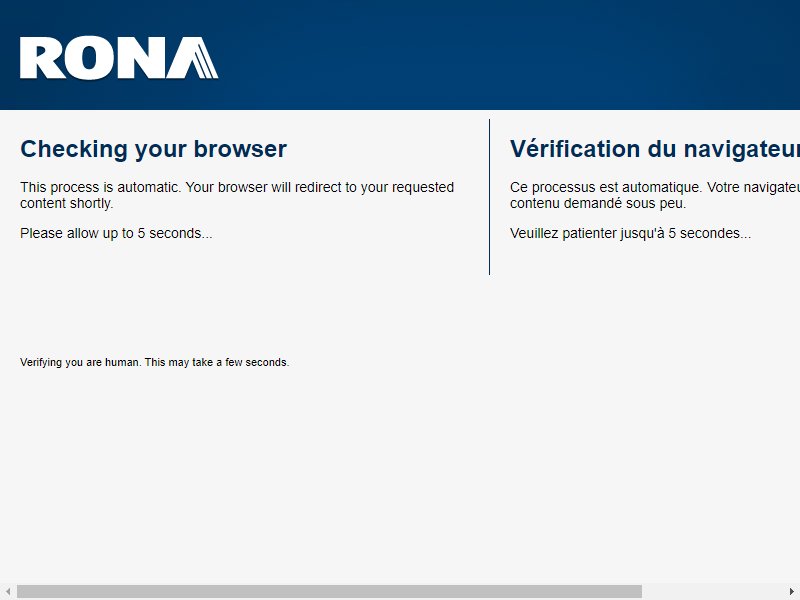Click the 'content shortly.' line in English

point(66,203)
